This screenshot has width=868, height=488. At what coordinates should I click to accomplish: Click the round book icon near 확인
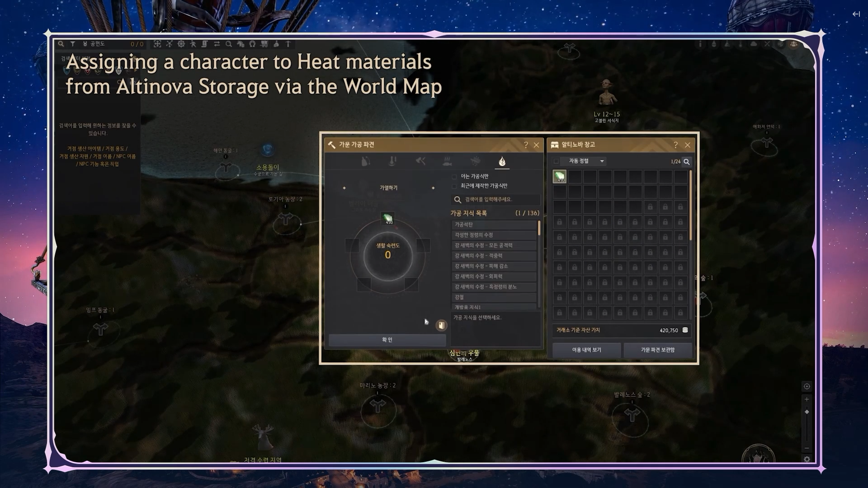coord(441,325)
